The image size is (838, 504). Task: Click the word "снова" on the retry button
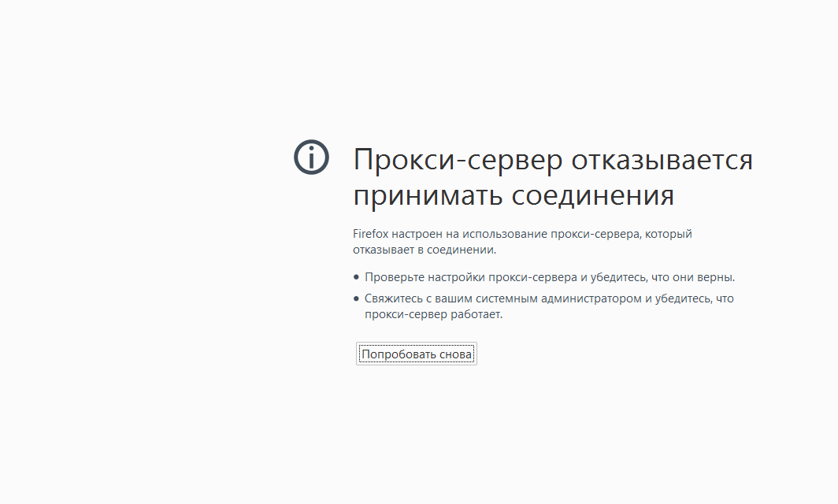pos(456,354)
